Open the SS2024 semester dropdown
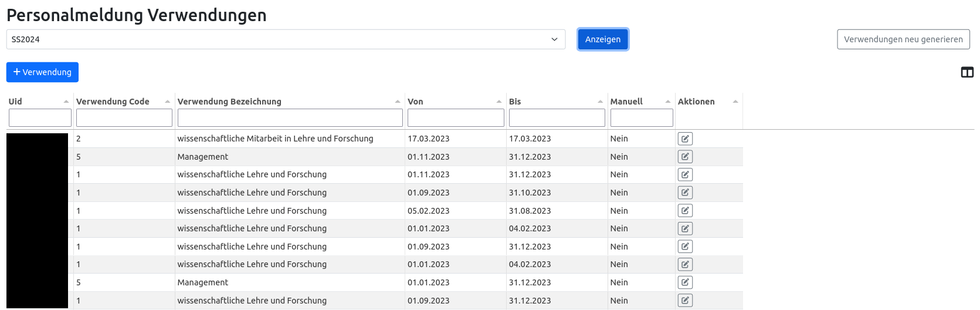Screen dimensions: 980x310 (286, 39)
